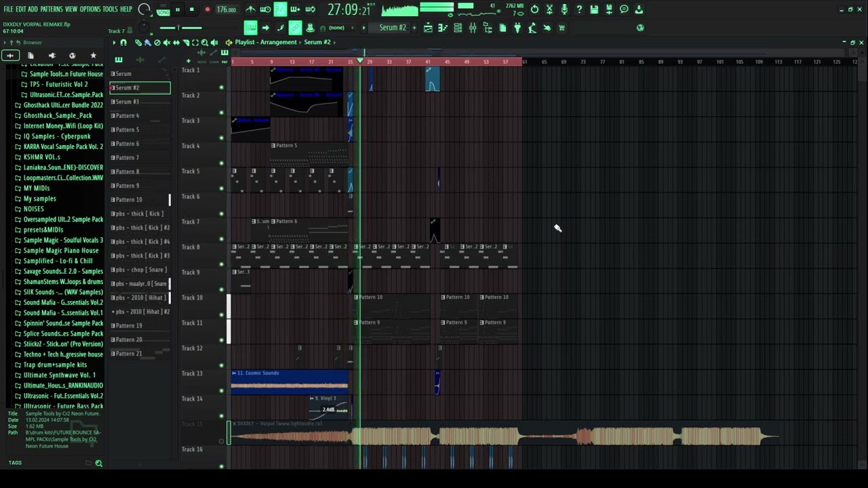
Task: Mute Track 13 with its green dot
Action: [x=221, y=390]
